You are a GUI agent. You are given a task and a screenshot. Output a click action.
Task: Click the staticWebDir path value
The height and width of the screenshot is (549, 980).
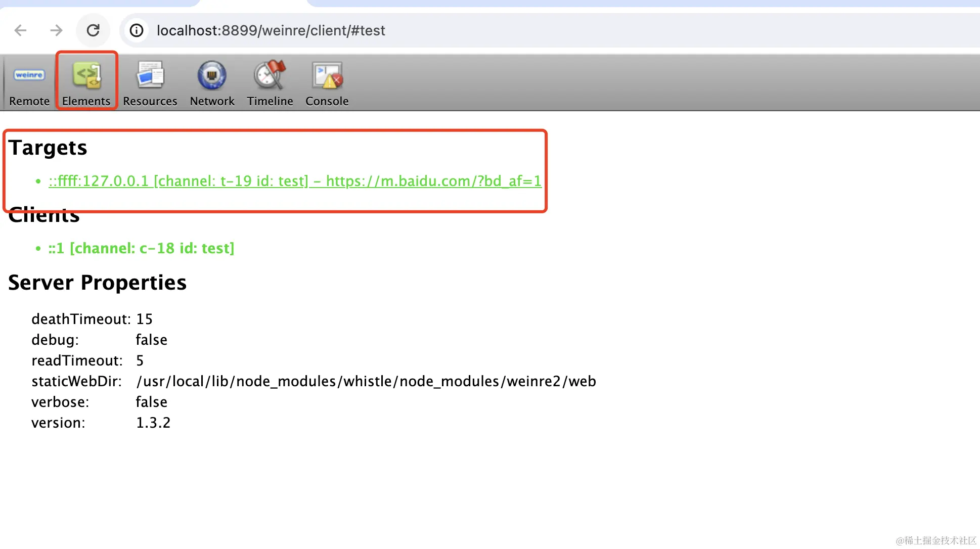[366, 381]
